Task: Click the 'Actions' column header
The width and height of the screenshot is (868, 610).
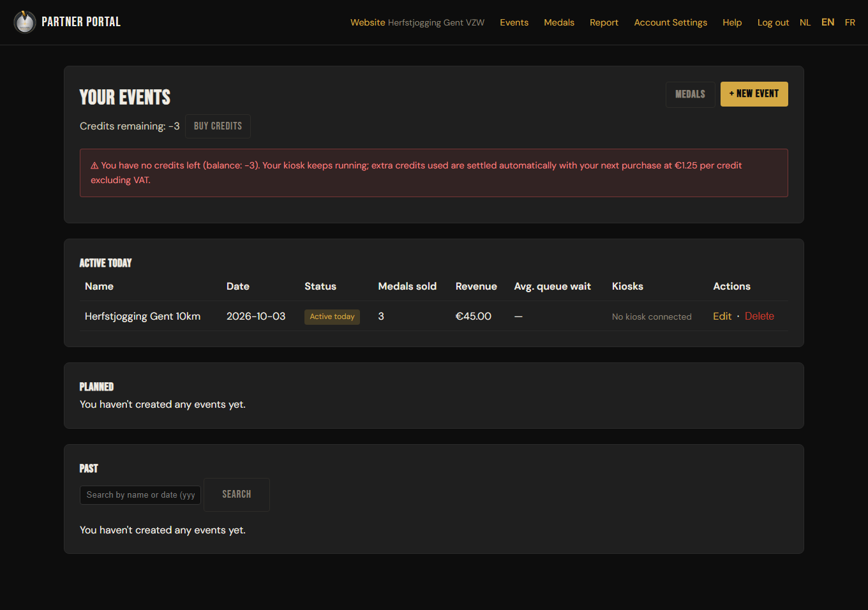Action: 731,286
